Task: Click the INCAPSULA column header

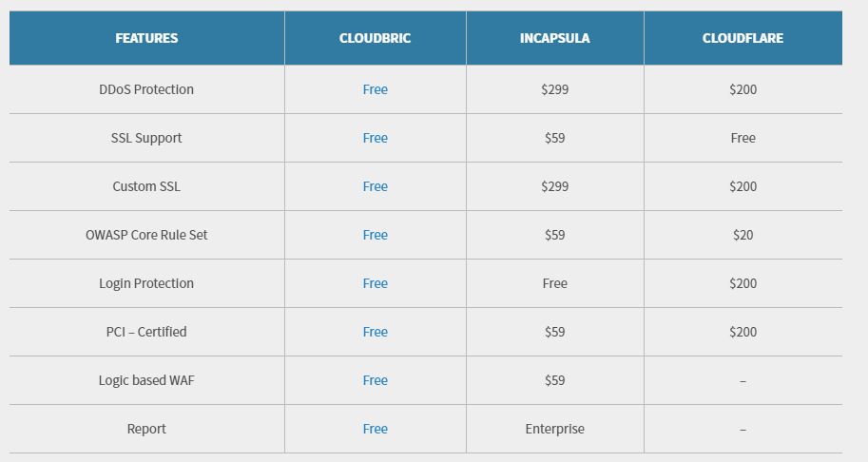Action: (554, 38)
